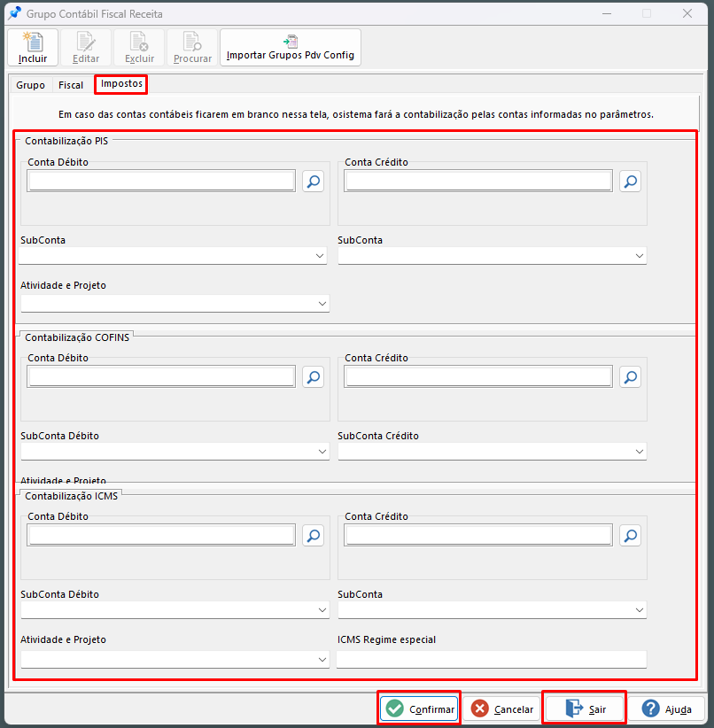
Task: Click the Confirmar button
Action: click(420, 709)
